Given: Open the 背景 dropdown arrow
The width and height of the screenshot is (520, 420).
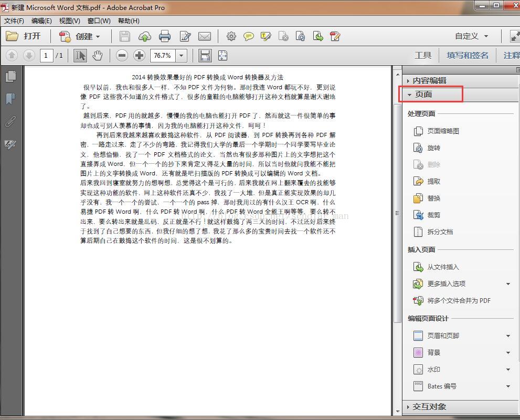Looking at the screenshot, I should (508, 353).
